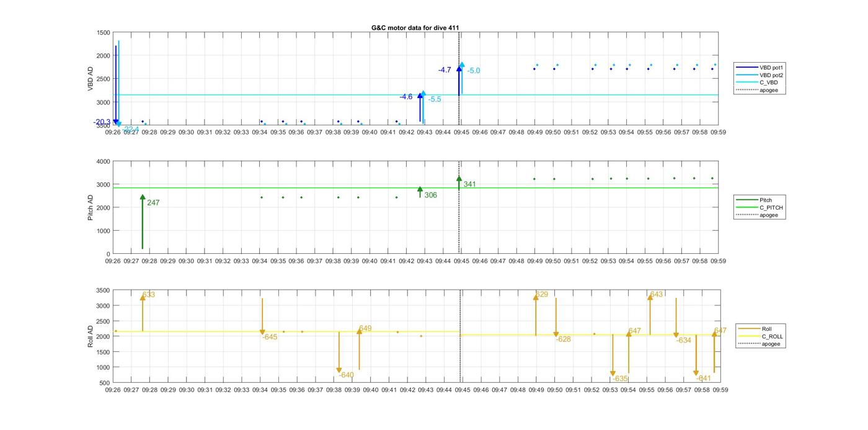Click the pitch value label '247'

[153, 203]
